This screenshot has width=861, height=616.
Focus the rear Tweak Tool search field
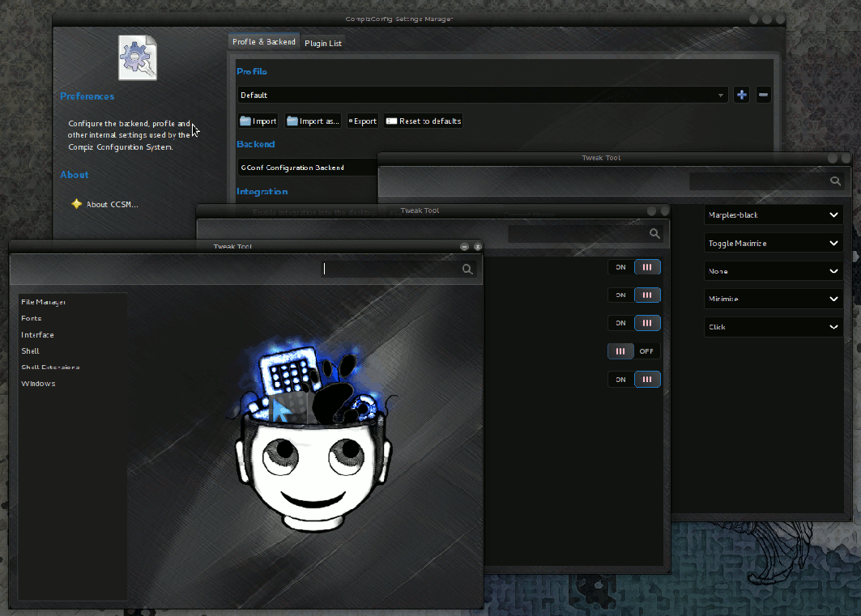[766, 181]
